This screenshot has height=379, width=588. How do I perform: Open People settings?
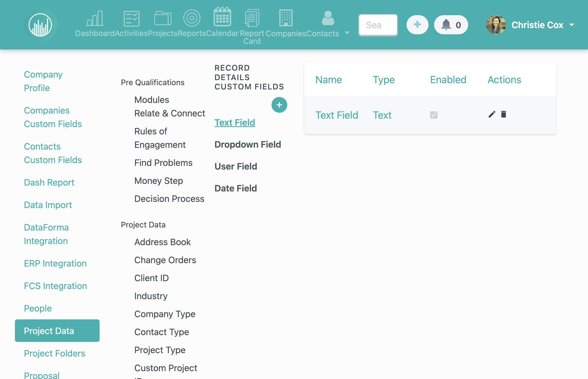38,308
